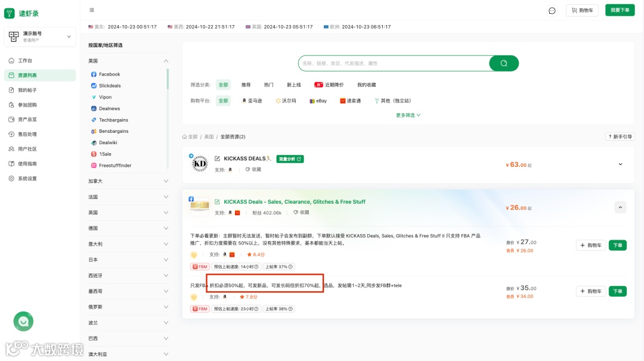Image resolution: width=644 pixels, height=361 pixels.
Task: Select Slickdeals in the site list
Action: [106, 86]
